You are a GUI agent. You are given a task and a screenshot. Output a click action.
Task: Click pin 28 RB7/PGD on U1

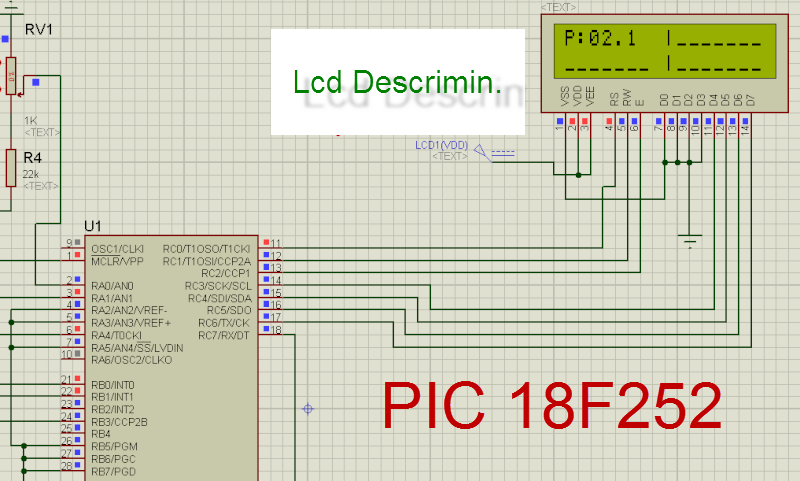click(x=72, y=466)
